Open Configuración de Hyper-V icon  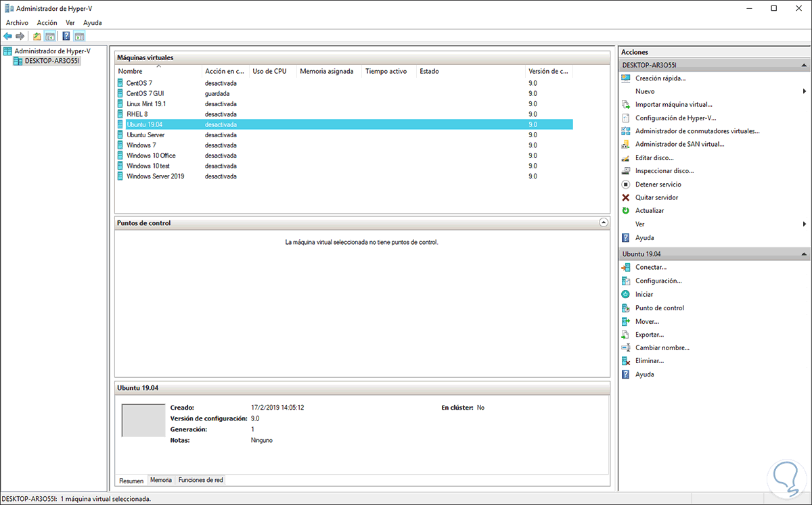(x=626, y=118)
